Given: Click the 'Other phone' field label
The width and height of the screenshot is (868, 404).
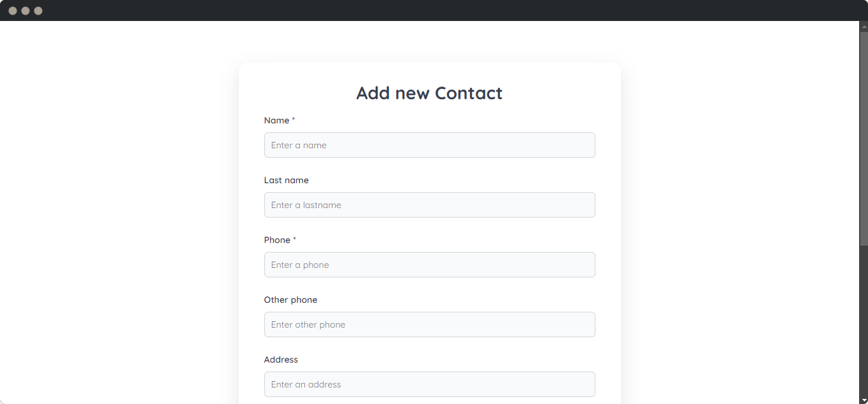Looking at the screenshot, I should pyautogui.click(x=290, y=300).
